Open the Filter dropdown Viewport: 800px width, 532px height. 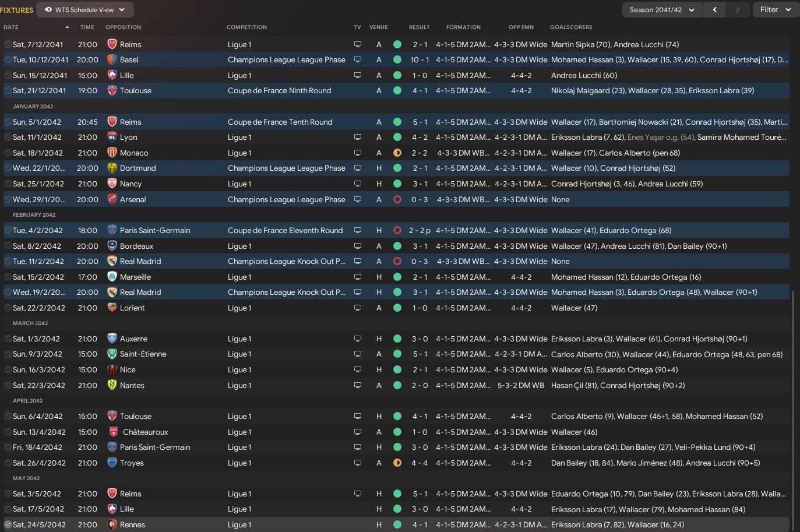776,10
